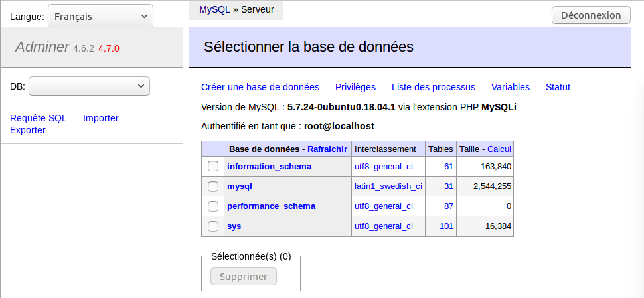Tick the mysql database checkbox
The height and width of the screenshot is (298, 644).
[212, 186]
